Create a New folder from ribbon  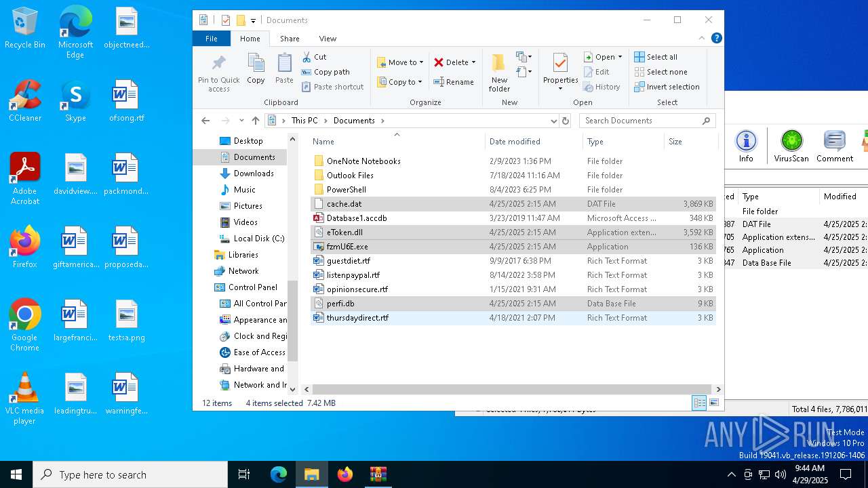[499, 73]
